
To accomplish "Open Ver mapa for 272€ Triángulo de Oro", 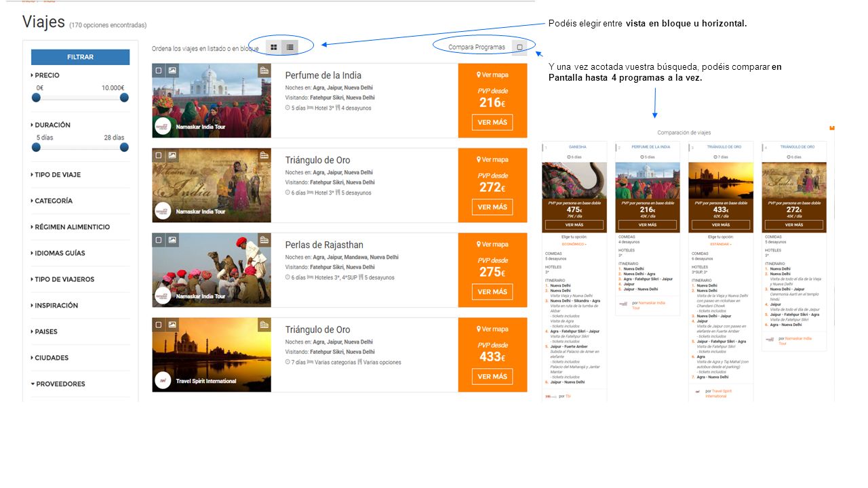I will tap(492, 160).
